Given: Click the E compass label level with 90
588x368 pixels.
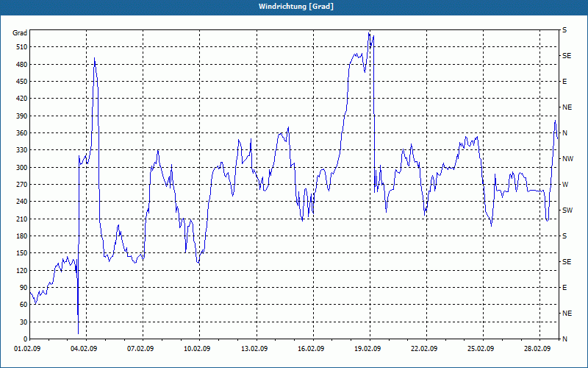Looking at the screenshot, I should [564, 288].
